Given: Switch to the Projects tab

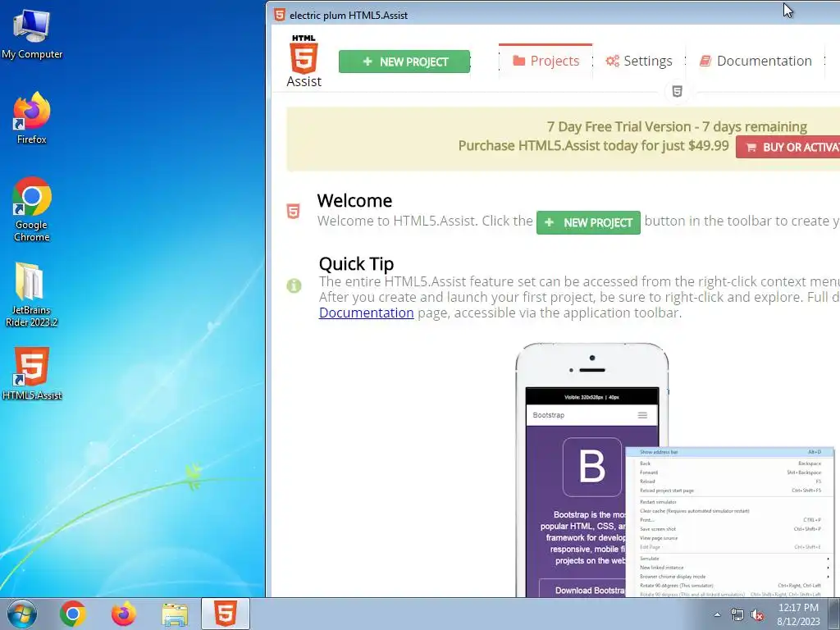Looking at the screenshot, I should point(546,61).
